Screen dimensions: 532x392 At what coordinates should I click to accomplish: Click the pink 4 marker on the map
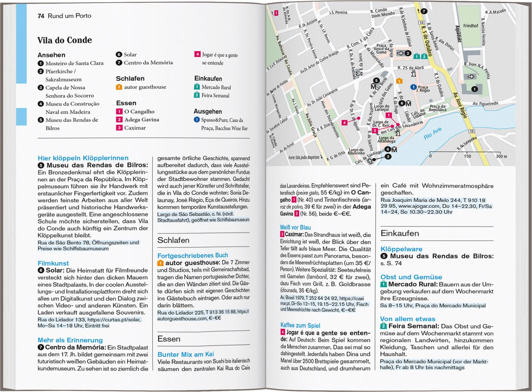[344, 122]
